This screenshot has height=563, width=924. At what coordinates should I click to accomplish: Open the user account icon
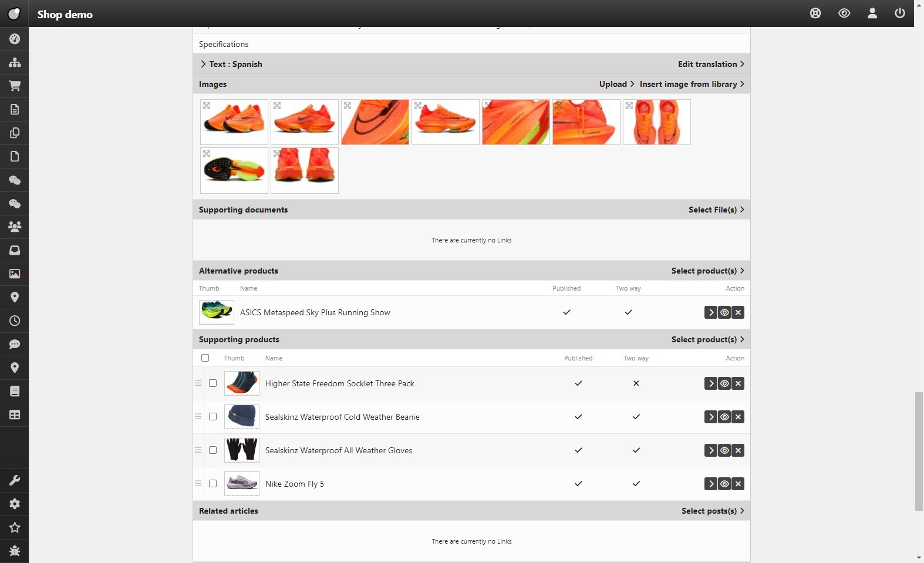(872, 13)
